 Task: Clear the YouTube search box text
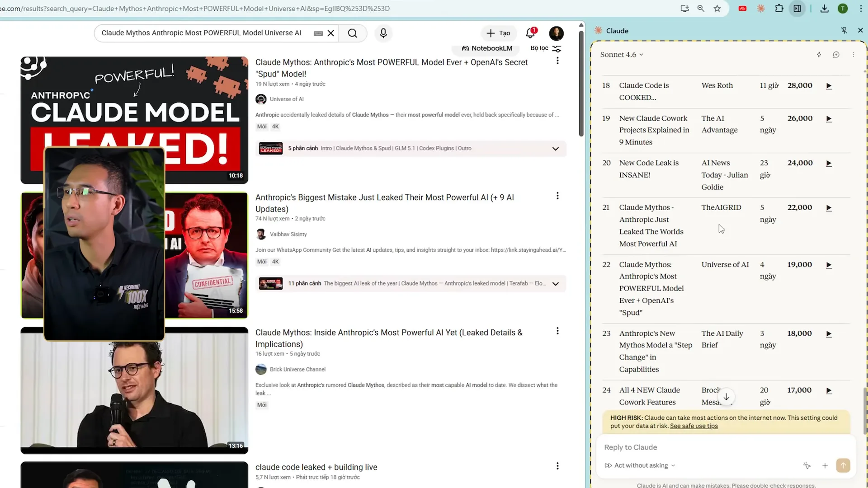click(331, 33)
